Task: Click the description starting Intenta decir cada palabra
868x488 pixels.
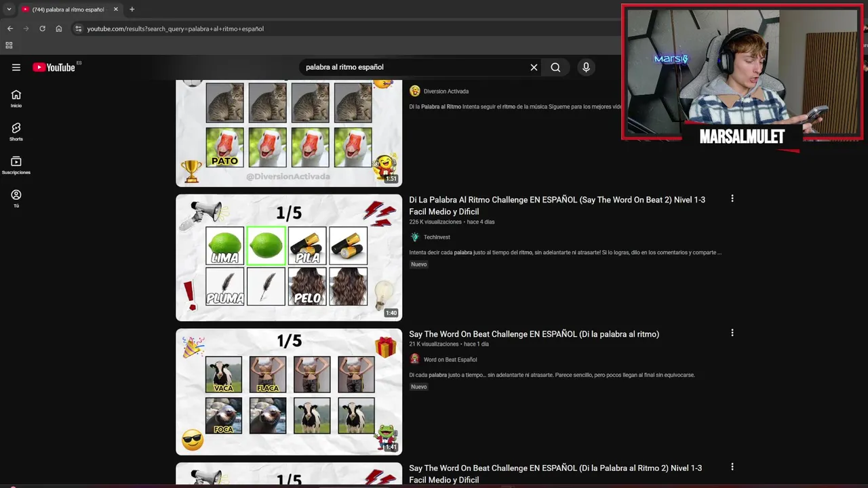Action: coord(565,253)
